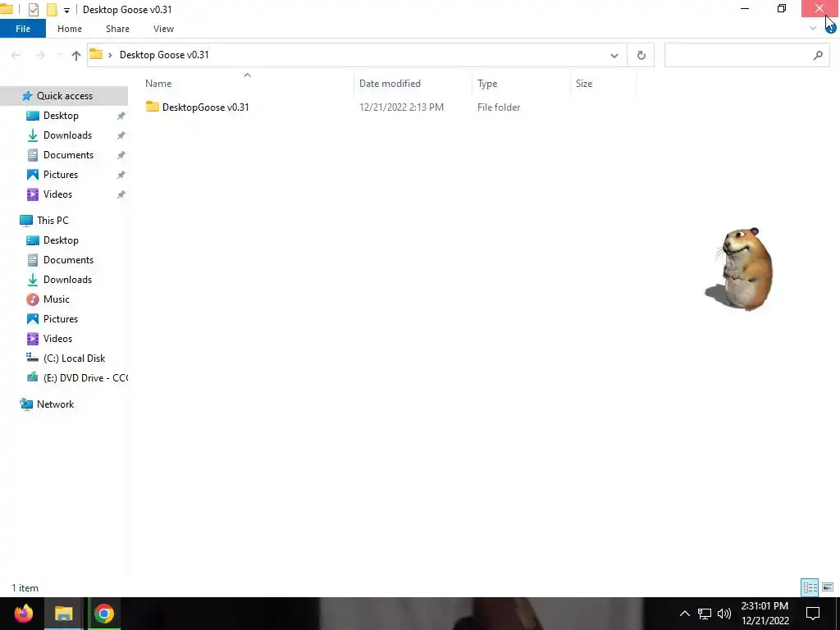Select Network in navigation pane

pos(55,404)
